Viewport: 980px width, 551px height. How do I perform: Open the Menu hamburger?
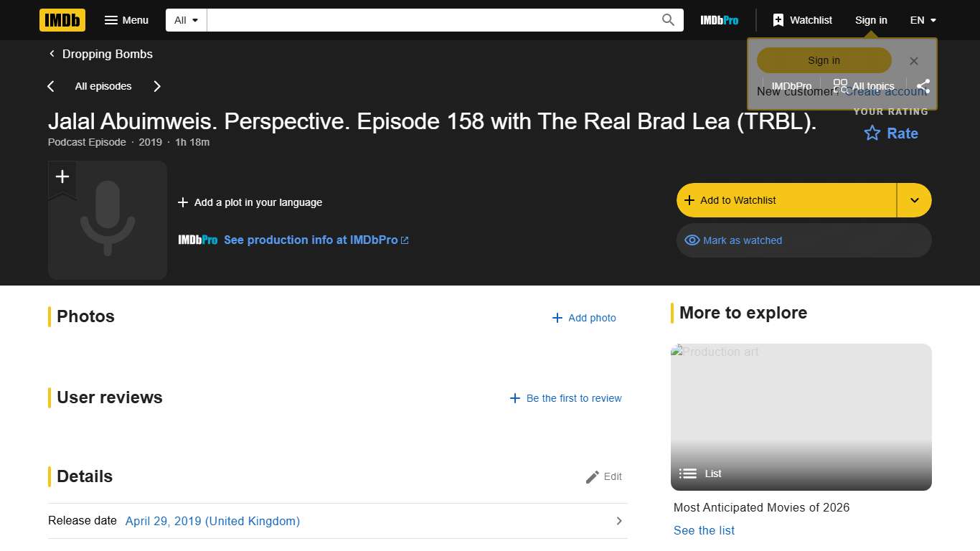tap(126, 20)
